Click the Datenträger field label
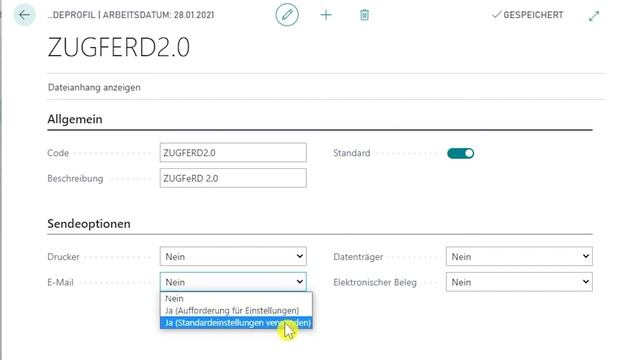 pyautogui.click(x=358, y=257)
